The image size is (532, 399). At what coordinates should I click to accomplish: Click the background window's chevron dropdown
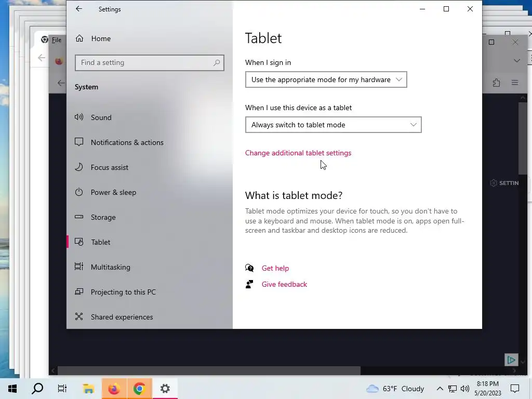click(517, 61)
